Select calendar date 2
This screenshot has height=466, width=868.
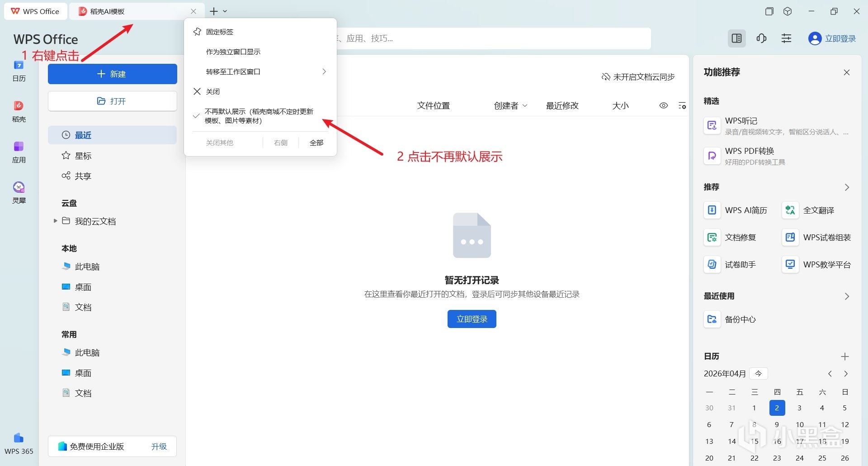[777, 408]
